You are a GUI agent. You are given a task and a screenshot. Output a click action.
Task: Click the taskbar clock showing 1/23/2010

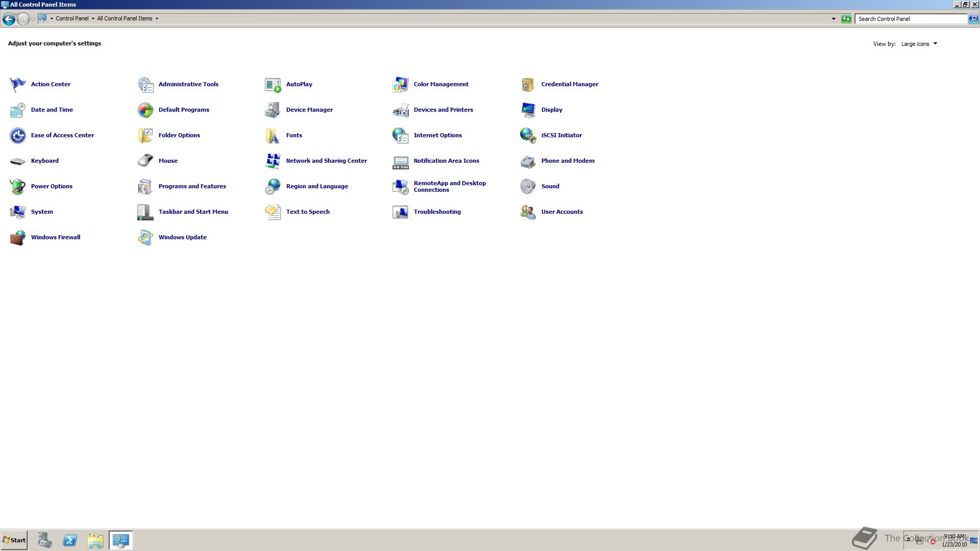click(954, 540)
